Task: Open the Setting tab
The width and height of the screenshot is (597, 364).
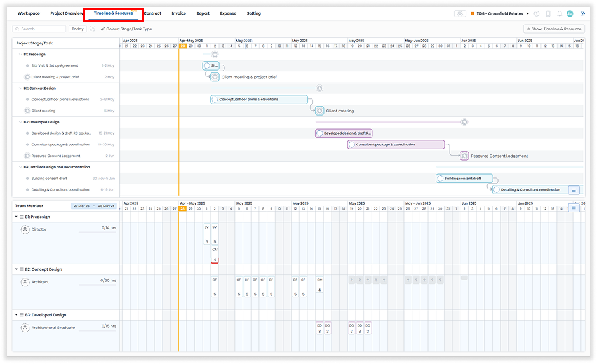Action: pyautogui.click(x=253, y=13)
